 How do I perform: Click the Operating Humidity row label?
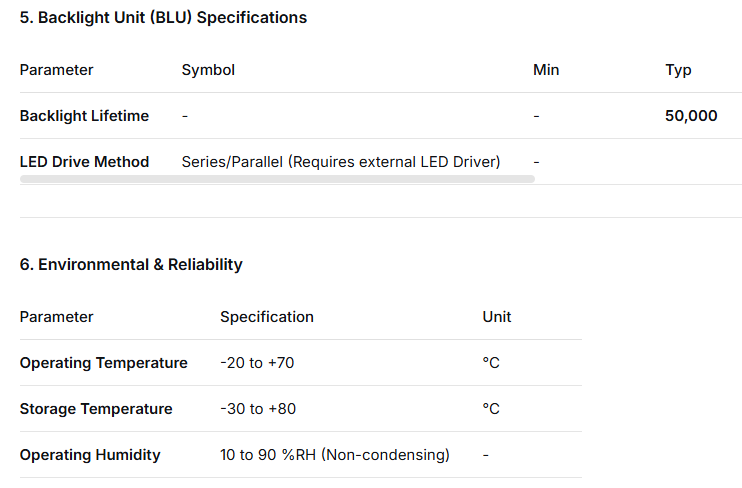point(90,455)
